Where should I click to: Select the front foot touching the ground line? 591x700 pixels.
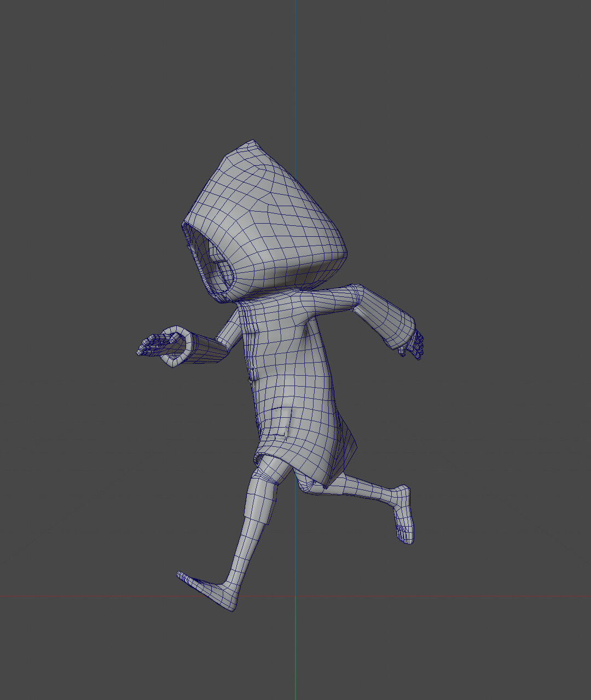(207, 591)
